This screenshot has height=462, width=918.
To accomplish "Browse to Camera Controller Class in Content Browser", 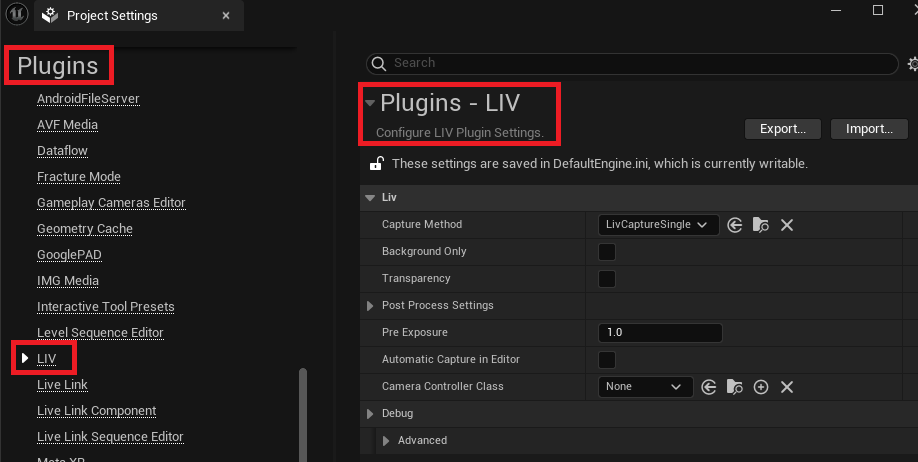I will point(735,387).
